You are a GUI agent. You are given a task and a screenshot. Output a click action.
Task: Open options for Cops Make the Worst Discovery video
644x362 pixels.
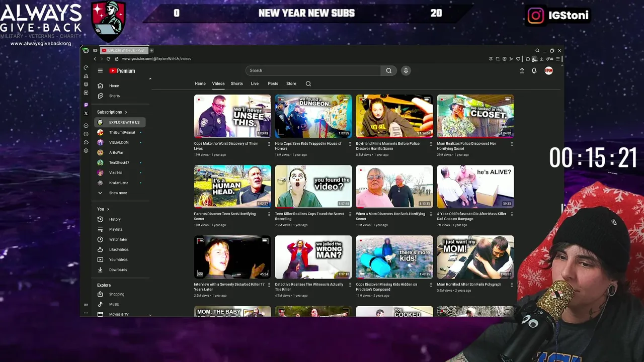tap(269, 144)
